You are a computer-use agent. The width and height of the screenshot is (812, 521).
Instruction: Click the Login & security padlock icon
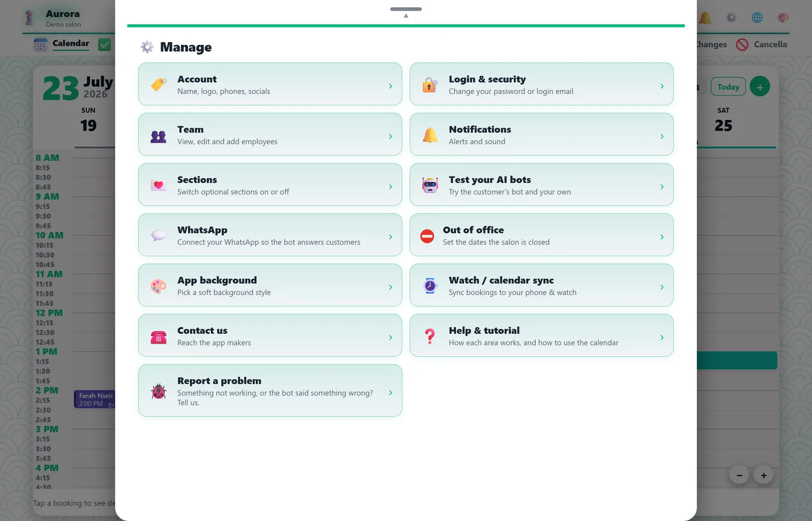430,85
